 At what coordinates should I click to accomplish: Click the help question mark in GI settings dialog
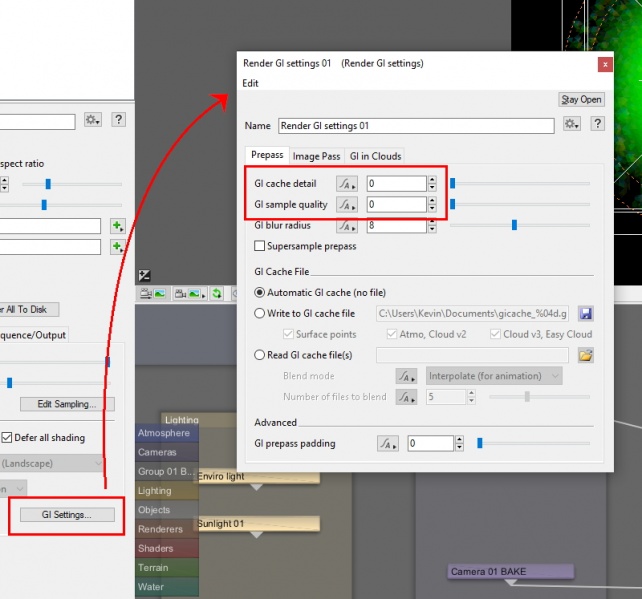click(597, 124)
